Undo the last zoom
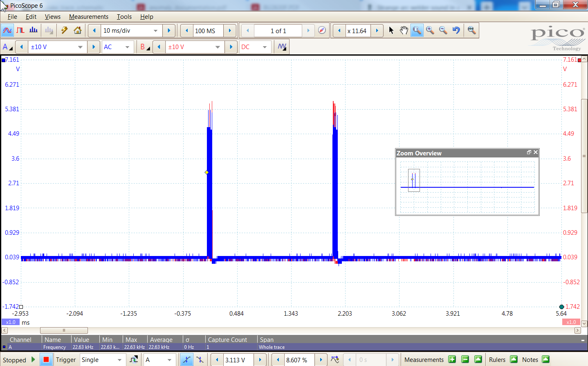588x366 pixels. click(x=456, y=31)
